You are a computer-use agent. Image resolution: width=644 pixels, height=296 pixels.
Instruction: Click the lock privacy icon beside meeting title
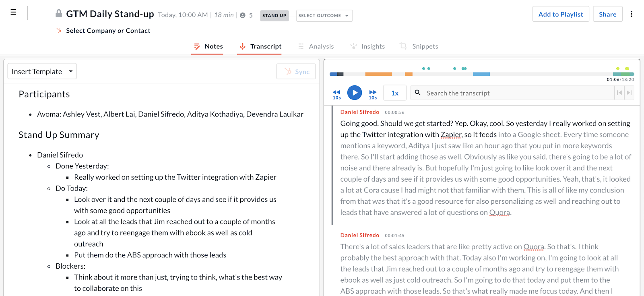pos(59,14)
